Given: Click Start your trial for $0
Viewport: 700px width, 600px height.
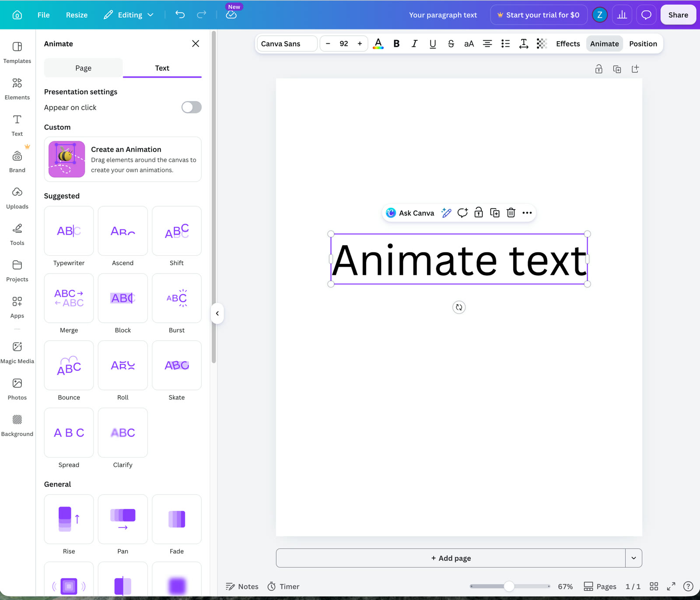Looking at the screenshot, I should click(538, 15).
